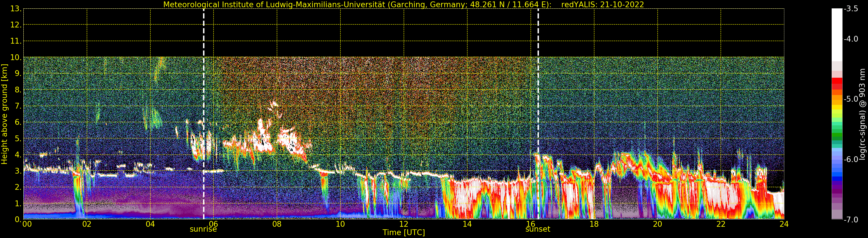Click the plot title mentioning redYALIS

pyautogui.click(x=404, y=5)
